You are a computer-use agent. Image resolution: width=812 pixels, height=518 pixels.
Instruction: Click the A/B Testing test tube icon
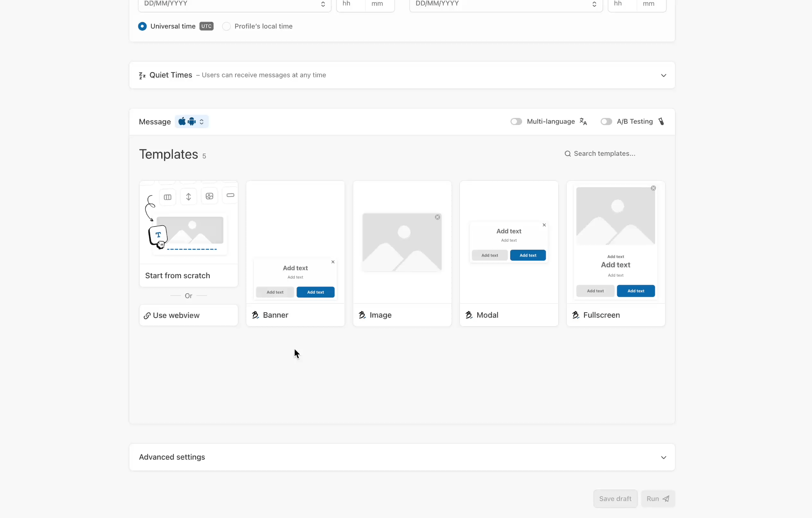[x=661, y=122]
